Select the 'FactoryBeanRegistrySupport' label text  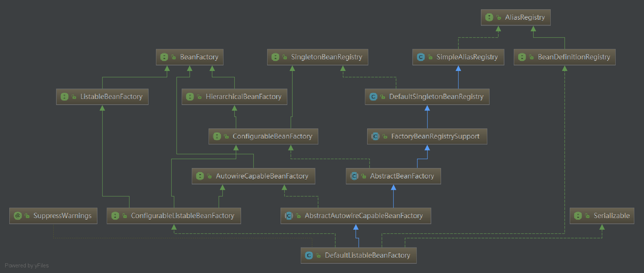[435, 136]
